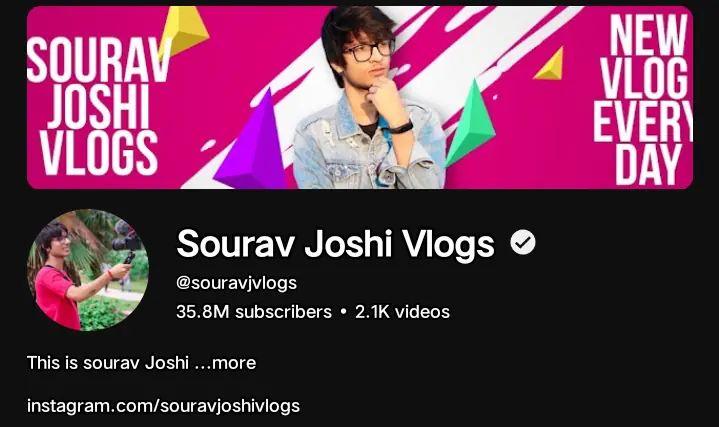Image resolution: width=719 pixels, height=427 pixels.
Task: Click the purple pyramid shape in banner
Action: 250,140
